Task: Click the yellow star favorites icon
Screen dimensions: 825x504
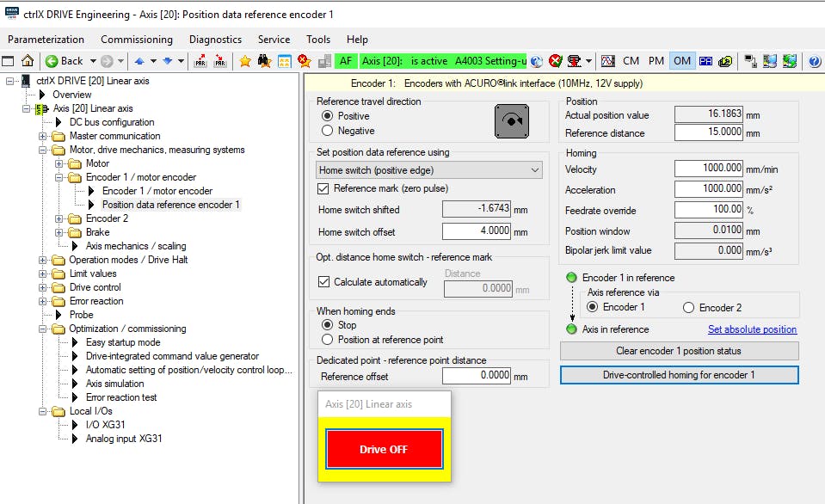Action: [x=244, y=61]
